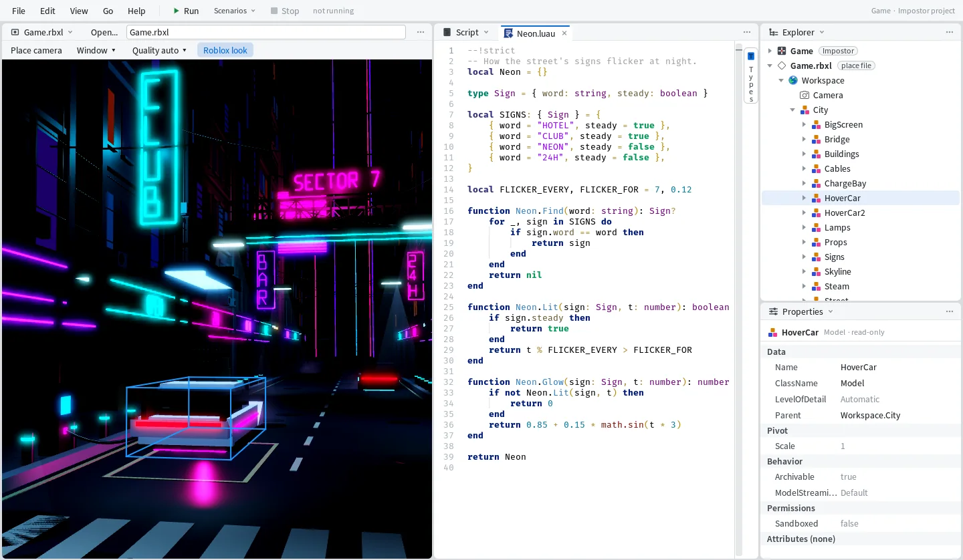Click the Game.rbxl viewport tab icon
This screenshot has width=963, height=560.
[15, 32]
